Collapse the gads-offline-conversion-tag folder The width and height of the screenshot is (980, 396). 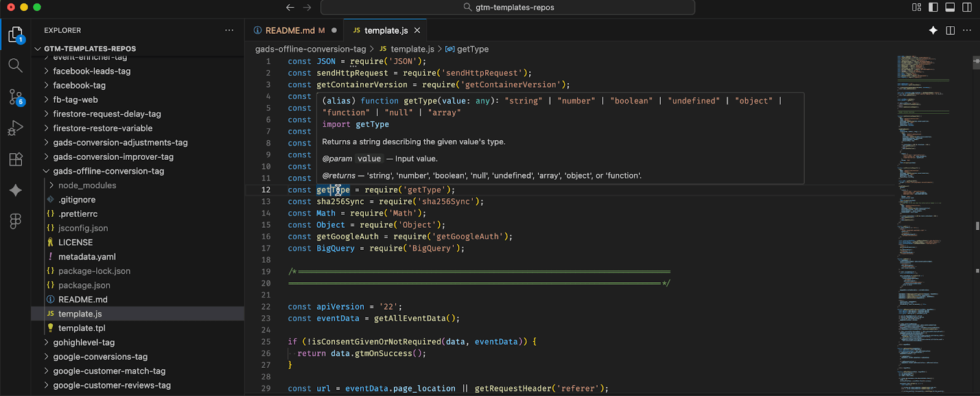pyautogui.click(x=108, y=171)
